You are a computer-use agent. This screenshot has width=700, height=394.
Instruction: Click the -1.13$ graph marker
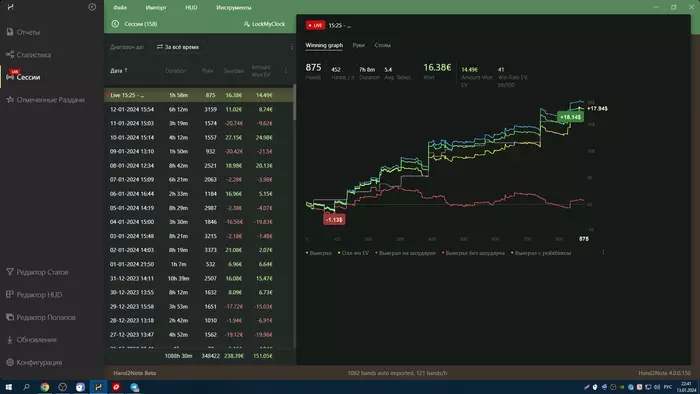coord(334,220)
